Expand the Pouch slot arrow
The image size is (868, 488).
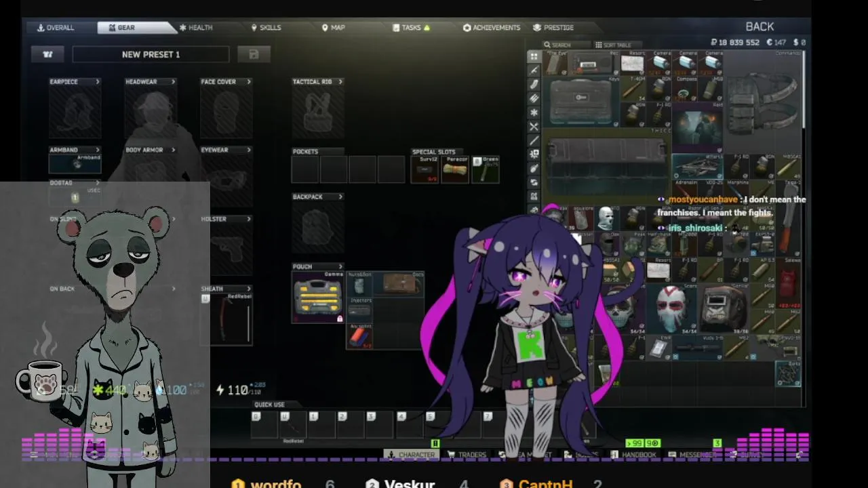pos(340,266)
